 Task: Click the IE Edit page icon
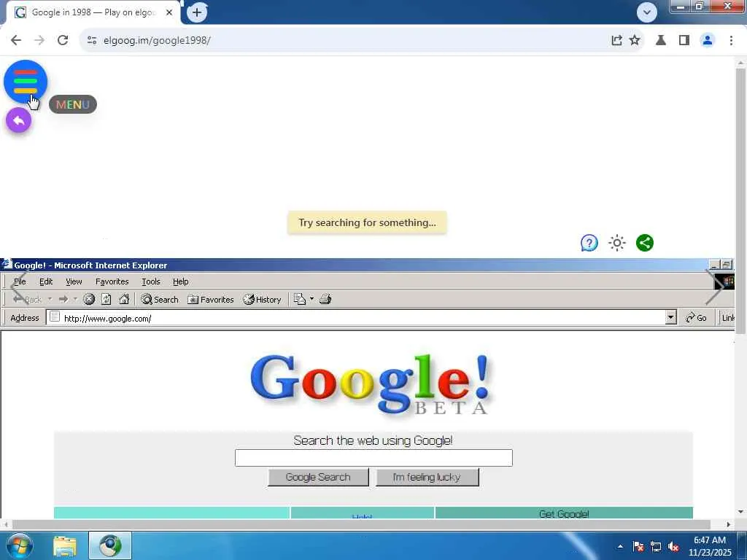pos(300,300)
